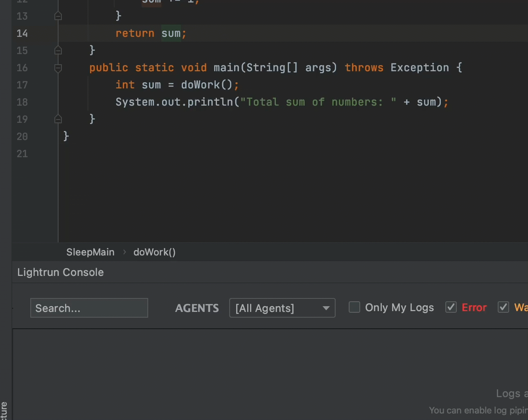Focus the Lightrun Console search field

pos(89,308)
